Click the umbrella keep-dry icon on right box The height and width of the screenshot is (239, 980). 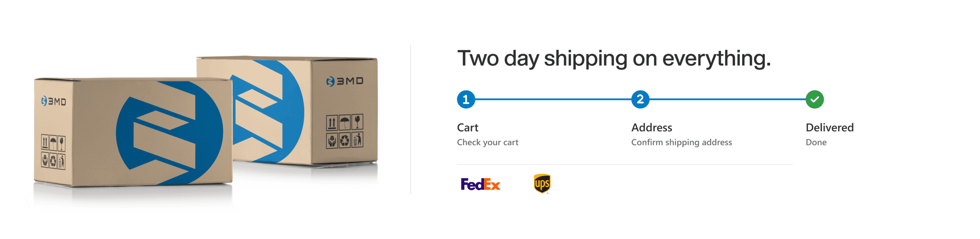click(345, 123)
